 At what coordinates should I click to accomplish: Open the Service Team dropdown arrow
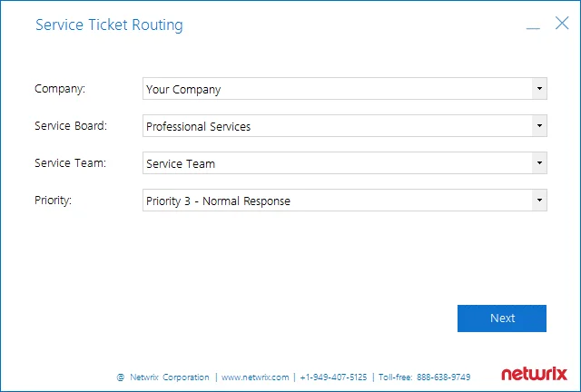coord(539,162)
